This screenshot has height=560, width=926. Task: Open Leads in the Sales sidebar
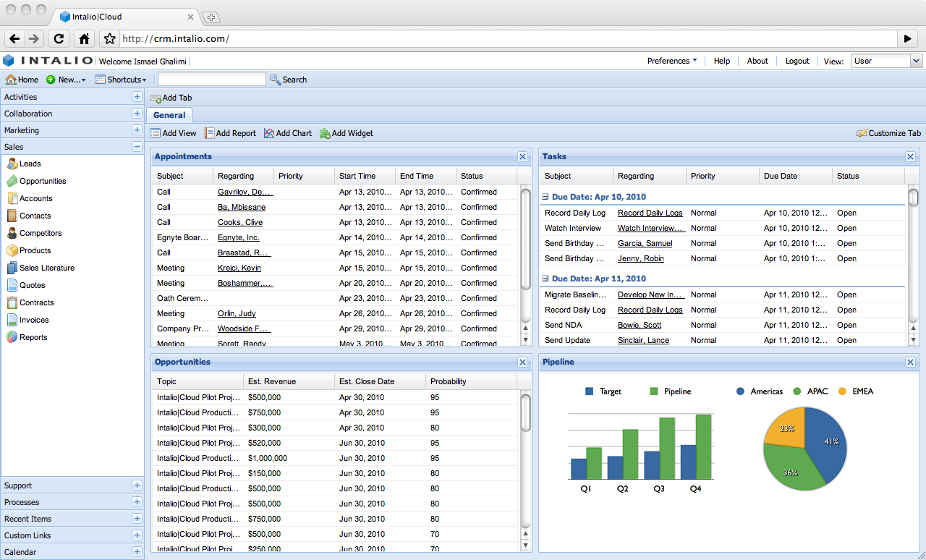pyautogui.click(x=30, y=164)
